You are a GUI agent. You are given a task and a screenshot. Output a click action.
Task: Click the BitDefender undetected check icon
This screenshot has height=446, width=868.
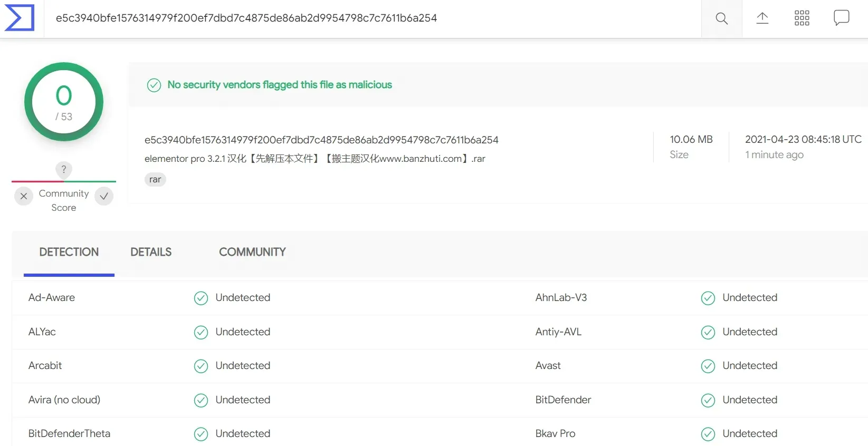coord(708,400)
